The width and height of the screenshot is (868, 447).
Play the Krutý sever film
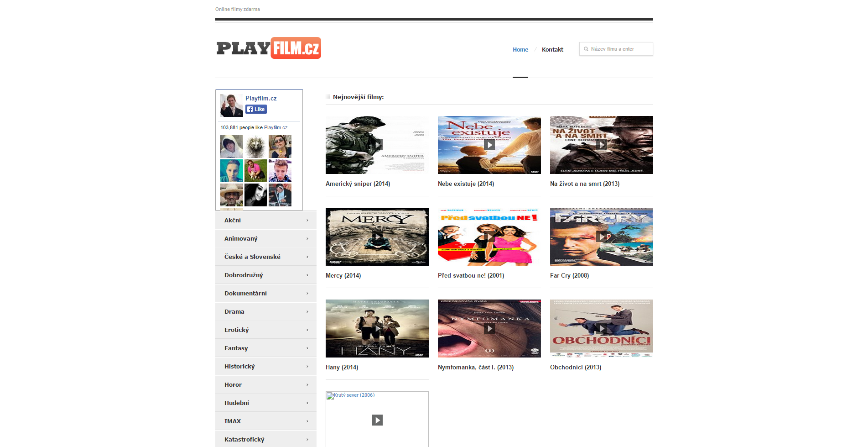tap(377, 420)
